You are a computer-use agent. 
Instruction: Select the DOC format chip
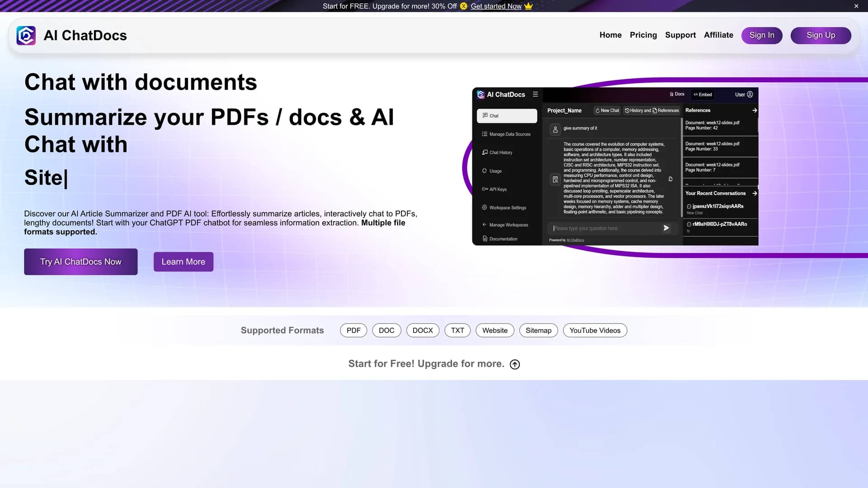point(387,330)
